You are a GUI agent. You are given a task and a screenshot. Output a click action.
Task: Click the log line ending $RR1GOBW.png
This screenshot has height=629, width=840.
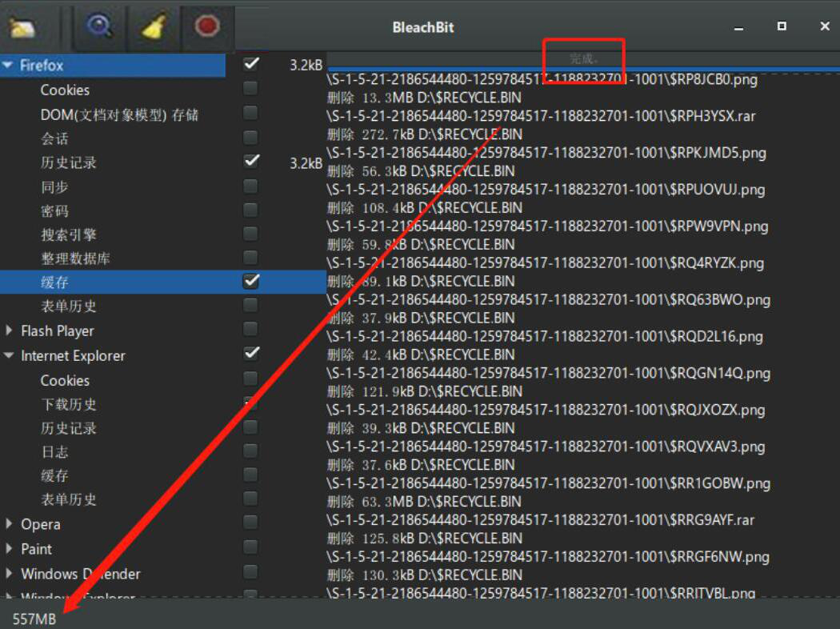[549, 483]
